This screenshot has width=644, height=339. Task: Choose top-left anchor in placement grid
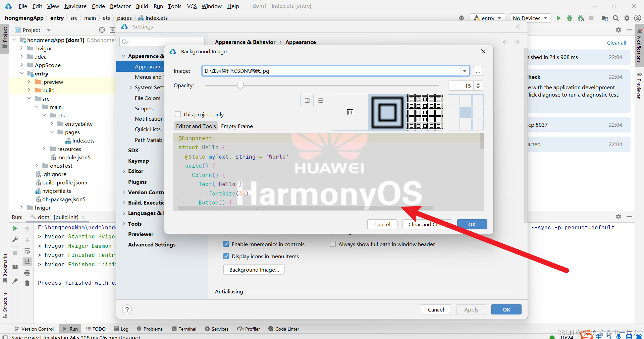(453, 100)
